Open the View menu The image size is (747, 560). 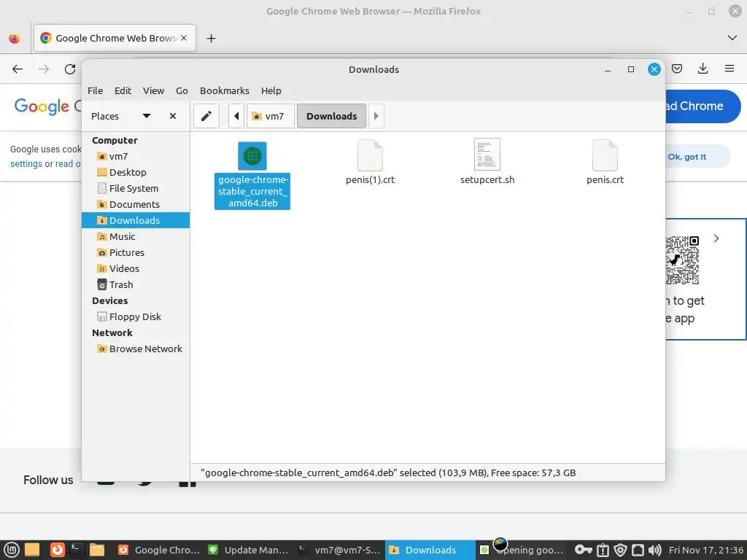[x=153, y=90]
